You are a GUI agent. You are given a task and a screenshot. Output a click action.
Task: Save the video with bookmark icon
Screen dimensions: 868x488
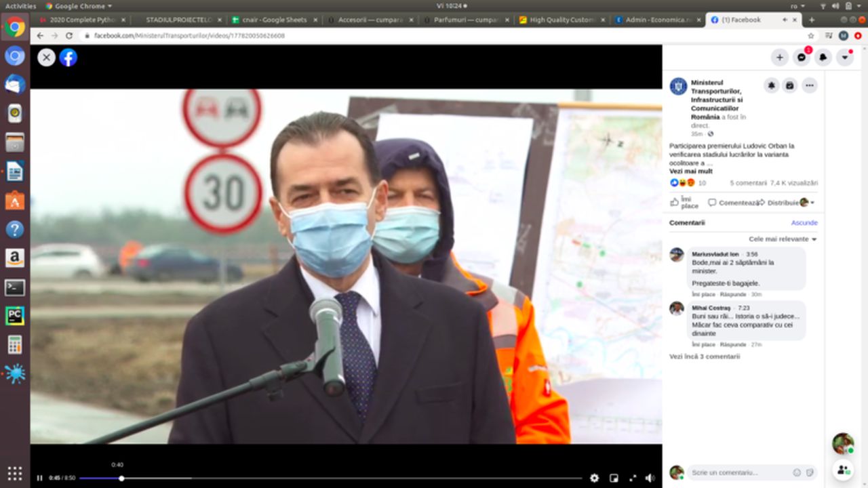coord(790,85)
